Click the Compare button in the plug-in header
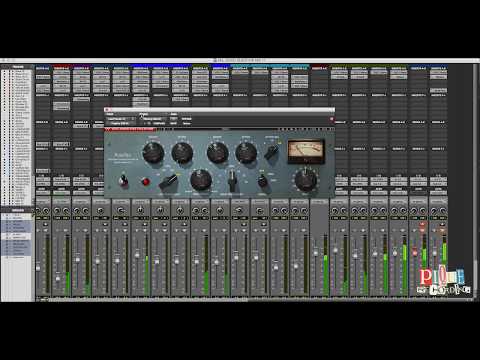 (x=159, y=123)
